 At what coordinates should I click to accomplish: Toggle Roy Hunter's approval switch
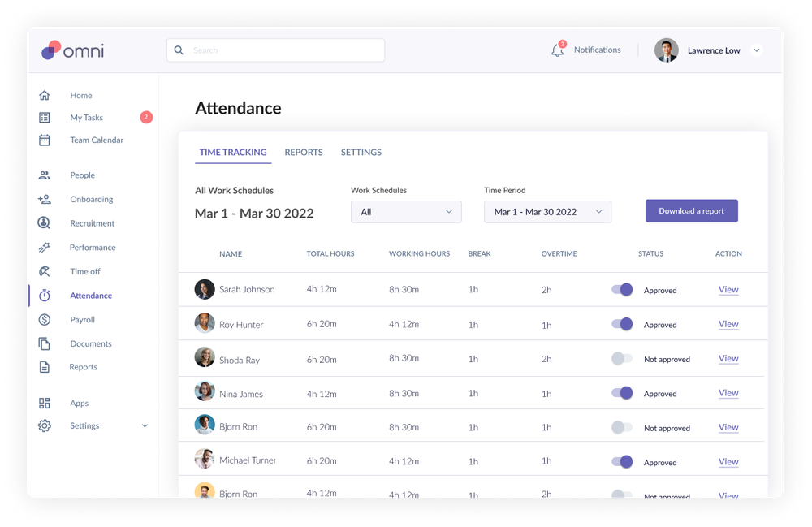click(x=622, y=324)
